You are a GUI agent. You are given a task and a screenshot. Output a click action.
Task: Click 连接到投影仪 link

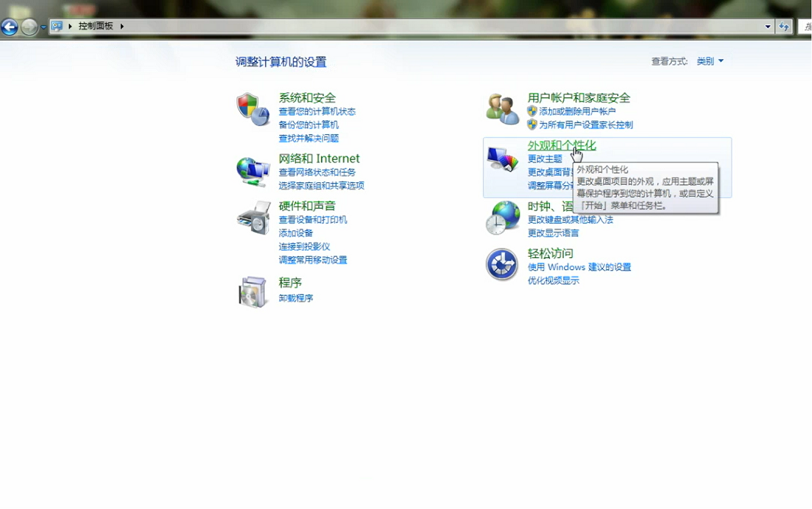click(x=304, y=246)
